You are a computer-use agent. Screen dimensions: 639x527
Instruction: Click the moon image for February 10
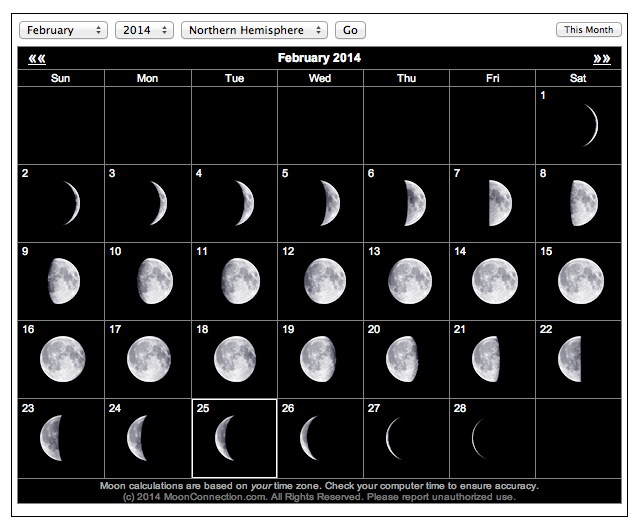(x=152, y=280)
